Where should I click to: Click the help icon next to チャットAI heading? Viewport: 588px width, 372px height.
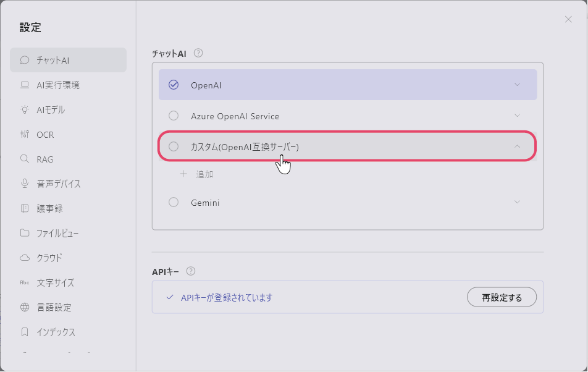point(198,53)
